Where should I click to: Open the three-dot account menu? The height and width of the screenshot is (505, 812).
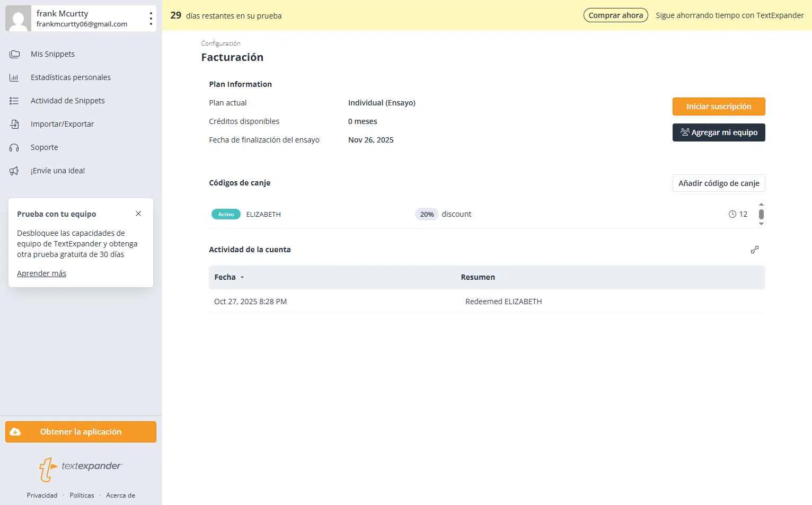click(151, 19)
